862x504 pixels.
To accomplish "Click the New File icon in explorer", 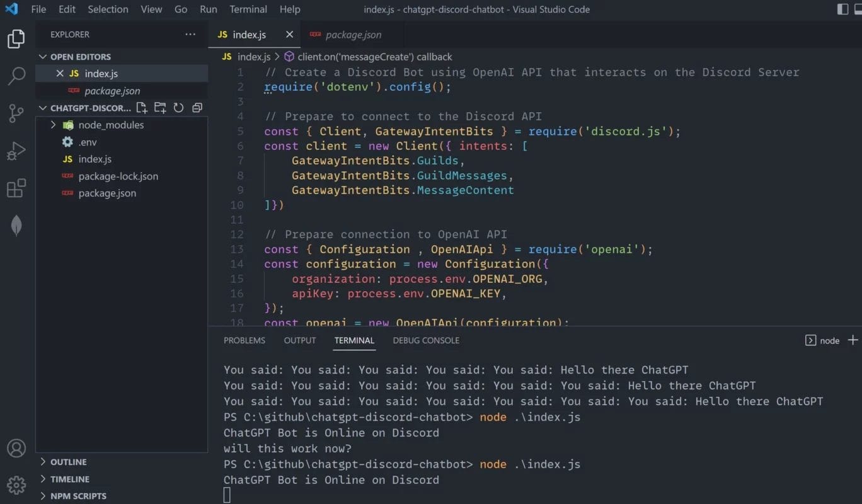I will 142,108.
